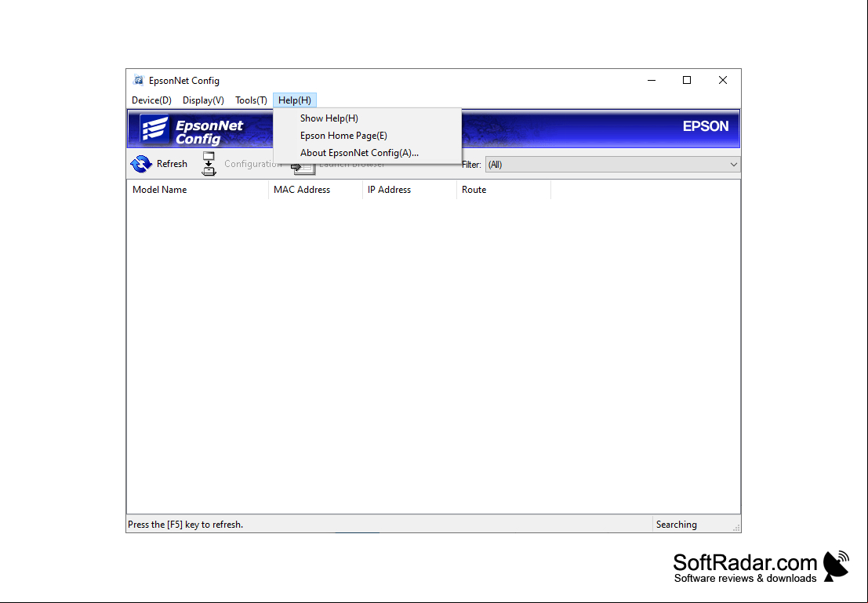Screen dimensions: 868x603
Task: Expand the Filter (All) dropdown
Action: 613,165
